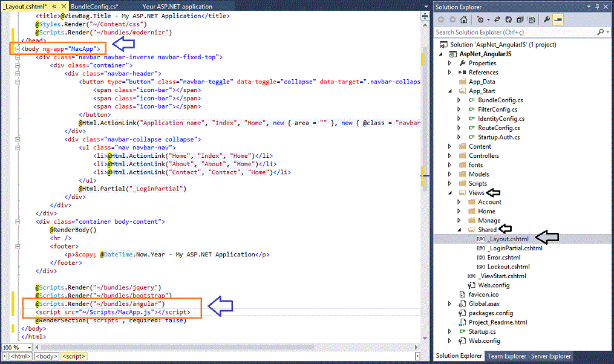
Task: Toggle the pin on the _Layout.cshtml tab
Action: 54,6
